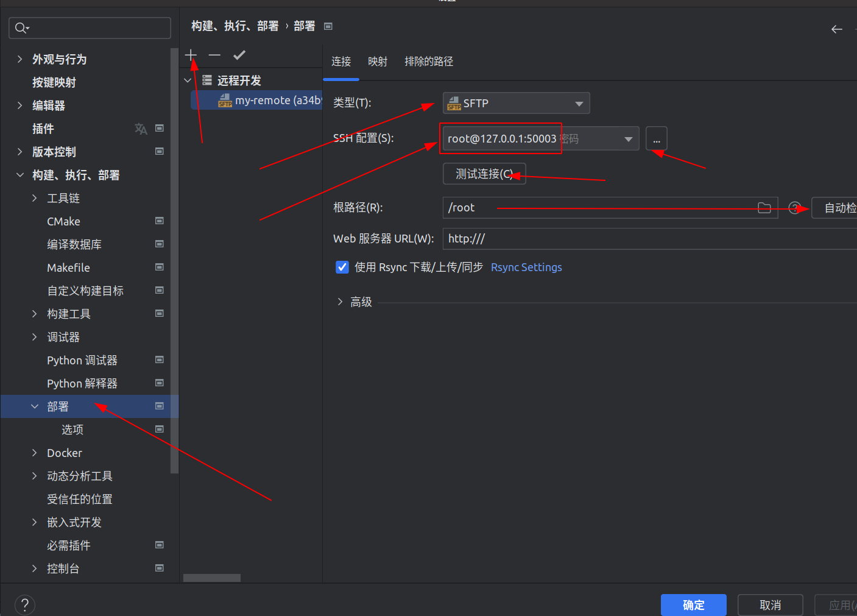Click the folder browse icon in root path
This screenshot has height=616, width=857.
point(764,208)
